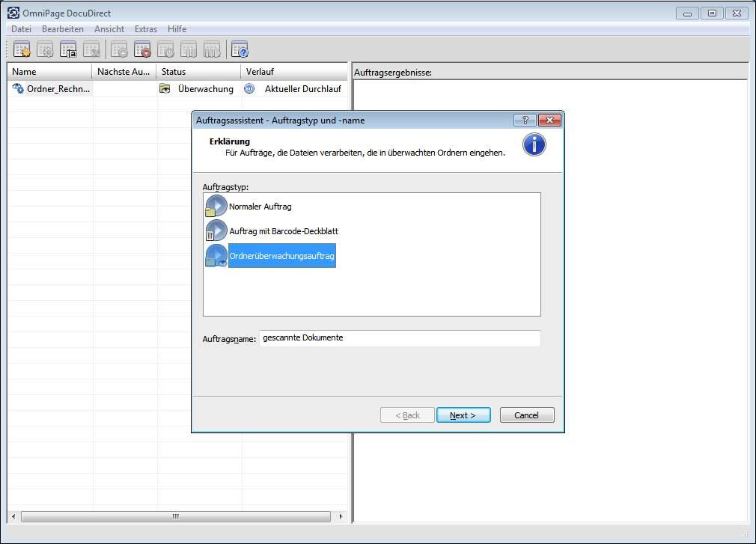Click the Überwachung folder-eye status icon
The width and height of the screenshot is (756, 544).
click(165, 88)
